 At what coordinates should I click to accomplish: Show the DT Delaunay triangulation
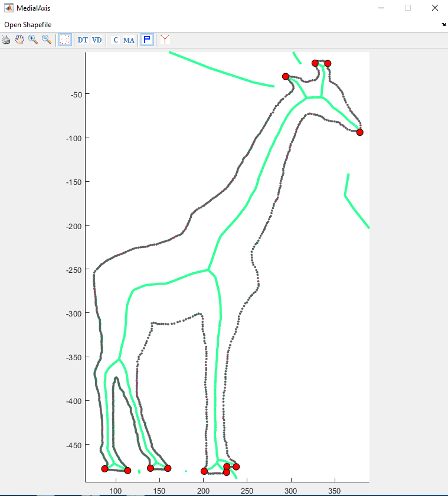[x=83, y=40]
